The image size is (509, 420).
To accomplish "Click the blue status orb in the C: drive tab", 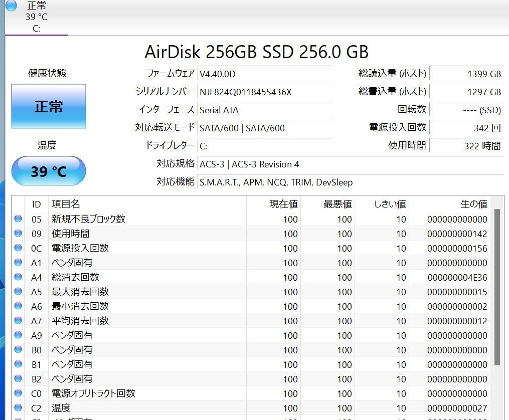I will coord(11,6).
